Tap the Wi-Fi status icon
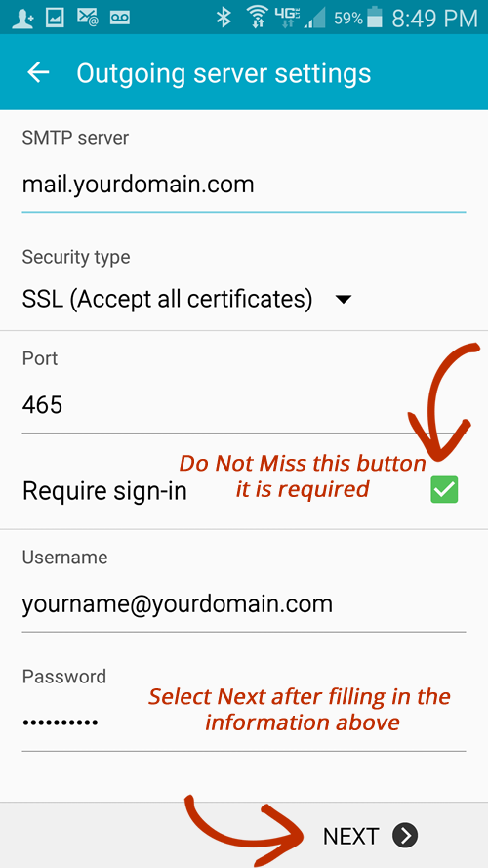 pyautogui.click(x=257, y=18)
